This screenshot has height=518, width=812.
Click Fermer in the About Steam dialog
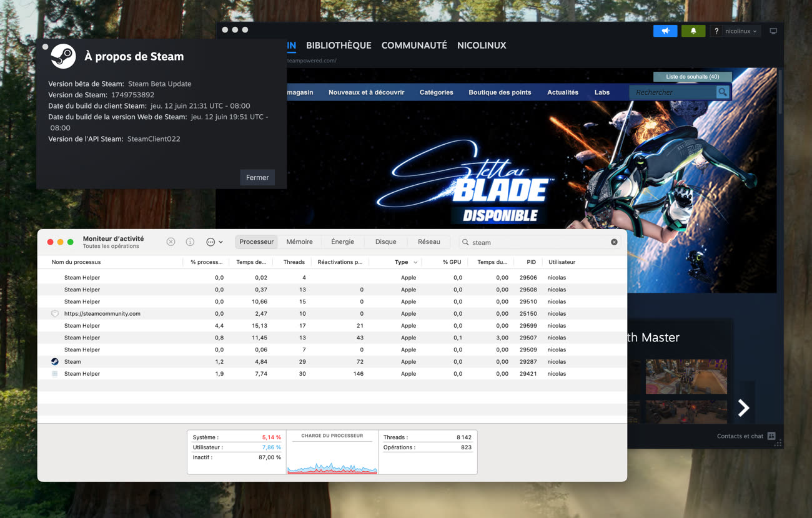coord(257,177)
